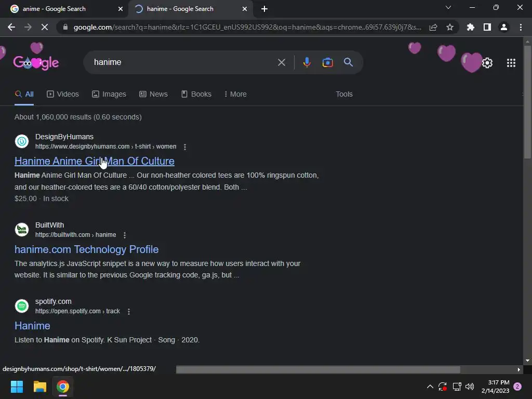
Task: Open 'hanime.com Technology Profile' result
Action: (87, 249)
